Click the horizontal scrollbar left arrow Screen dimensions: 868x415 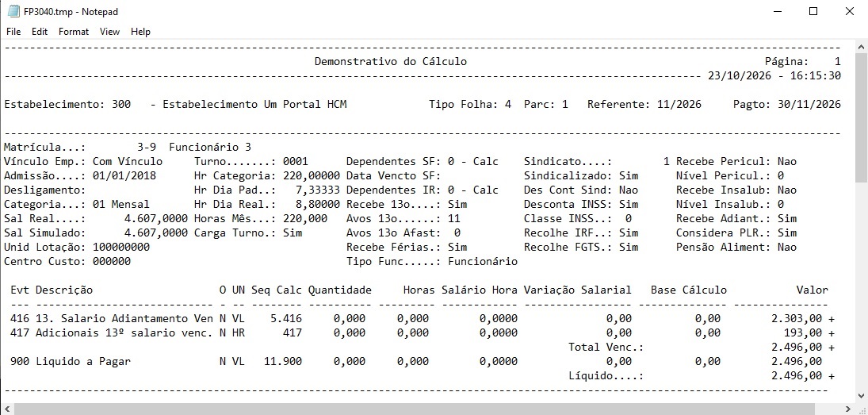point(6,409)
